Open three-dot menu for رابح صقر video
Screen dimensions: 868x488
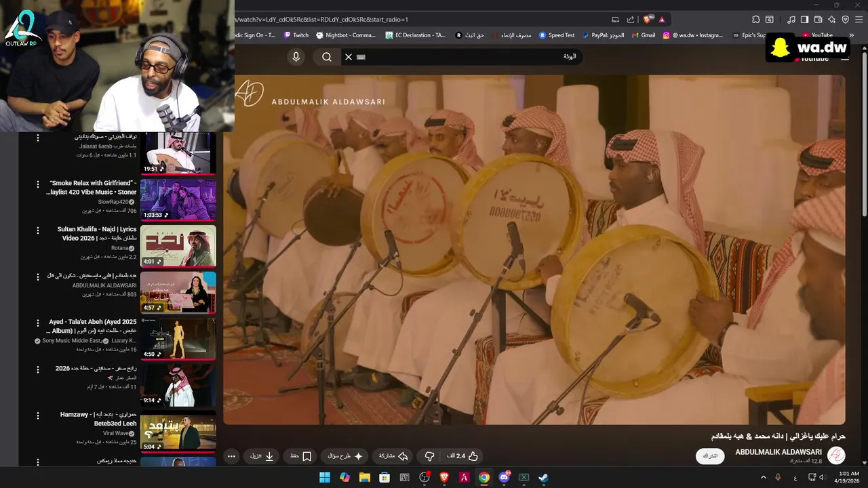[x=37, y=369]
